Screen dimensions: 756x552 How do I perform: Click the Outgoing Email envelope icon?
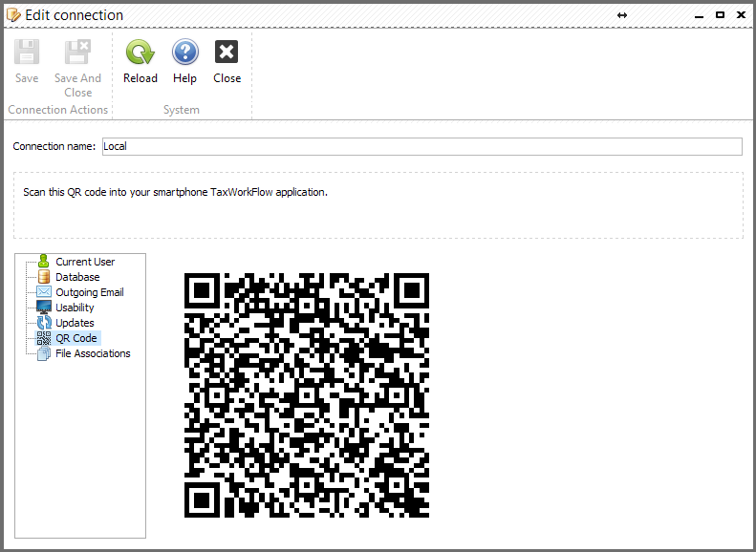pos(44,292)
